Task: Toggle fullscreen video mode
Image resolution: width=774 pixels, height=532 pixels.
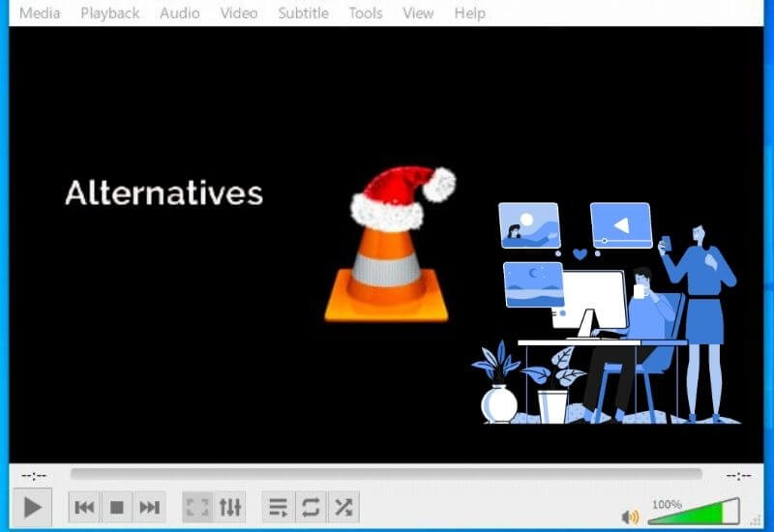Action: click(x=197, y=507)
